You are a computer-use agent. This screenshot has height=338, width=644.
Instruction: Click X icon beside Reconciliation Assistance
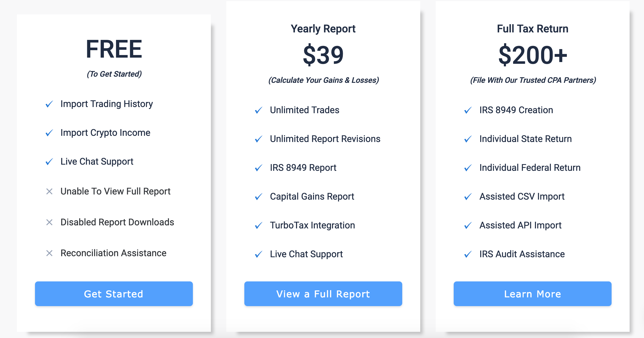pos(49,253)
